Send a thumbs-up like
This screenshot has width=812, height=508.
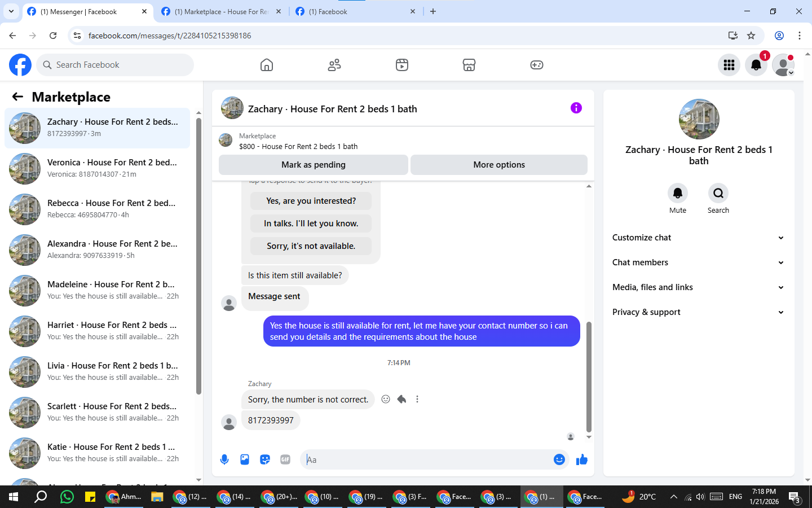tap(582, 459)
